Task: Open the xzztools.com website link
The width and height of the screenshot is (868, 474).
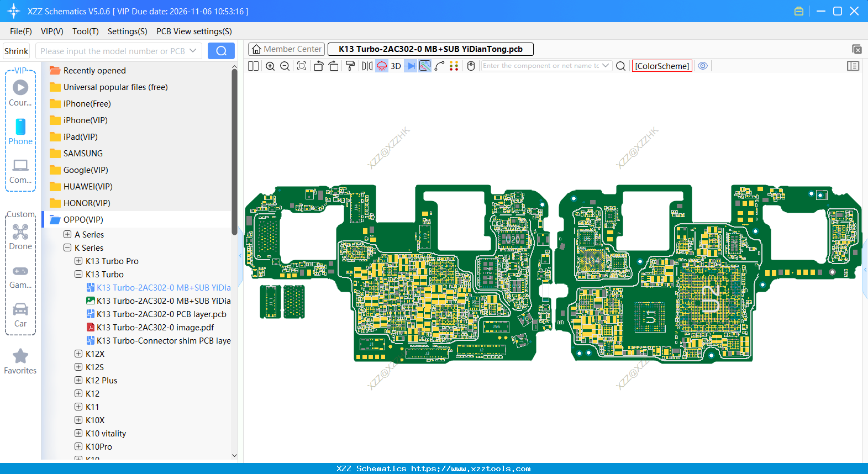Action: (471, 468)
